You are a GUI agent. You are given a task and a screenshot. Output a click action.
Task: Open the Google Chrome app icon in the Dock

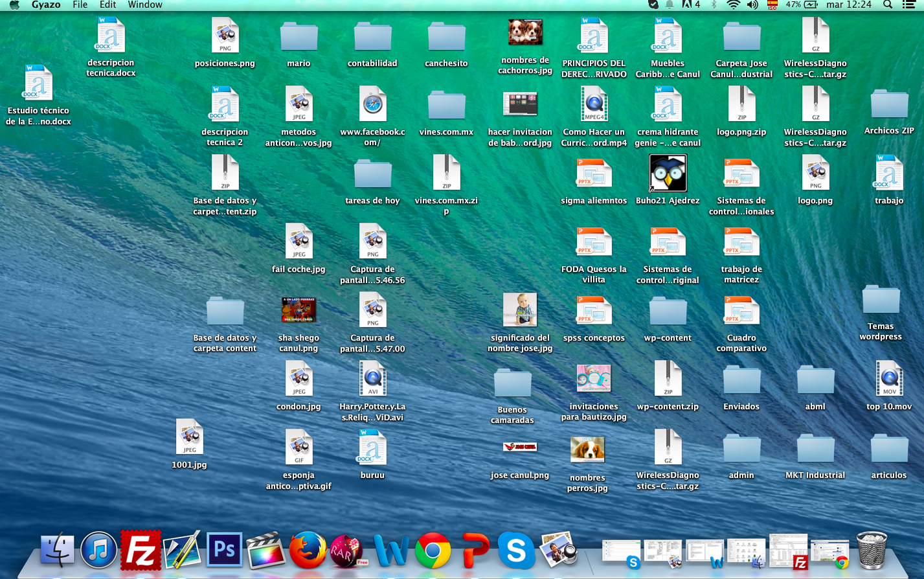click(x=433, y=551)
